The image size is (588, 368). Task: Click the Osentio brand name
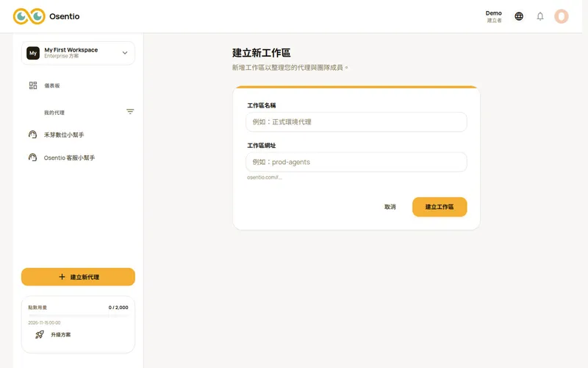tap(65, 16)
